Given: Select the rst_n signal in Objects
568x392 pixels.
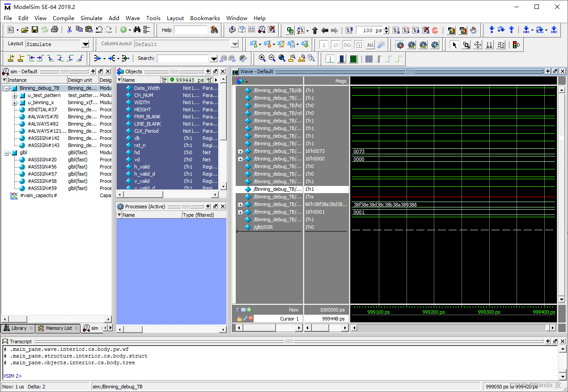Looking at the screenshot, I should [x=139, y=145].
